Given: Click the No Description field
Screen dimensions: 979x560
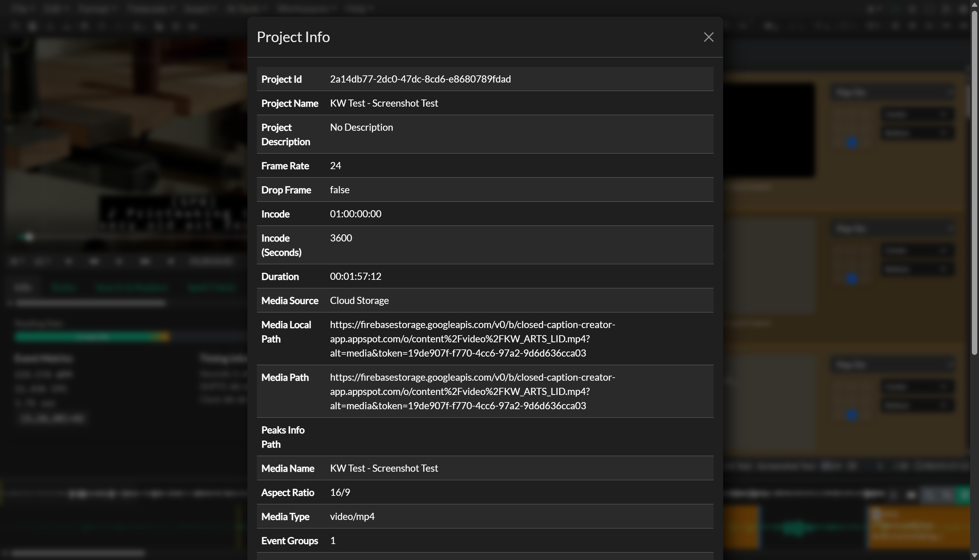Looking at the screenshot, I should [361, 127].
